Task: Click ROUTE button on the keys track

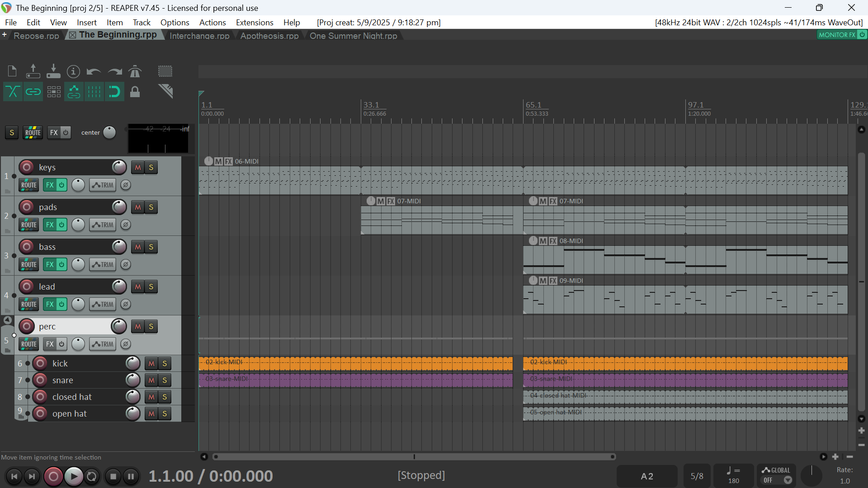Action: [28, 185]
